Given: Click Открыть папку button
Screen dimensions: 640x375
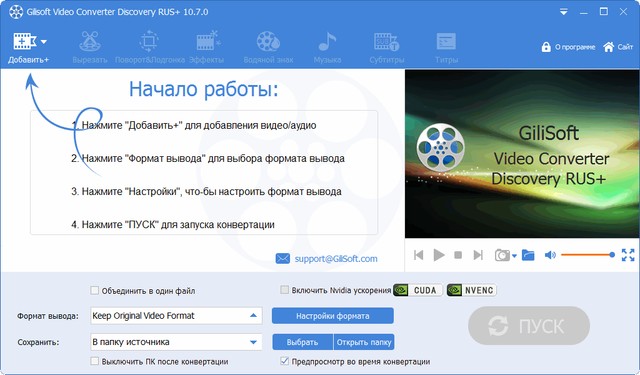Looking at the screenshot, I should pos(364,342).
